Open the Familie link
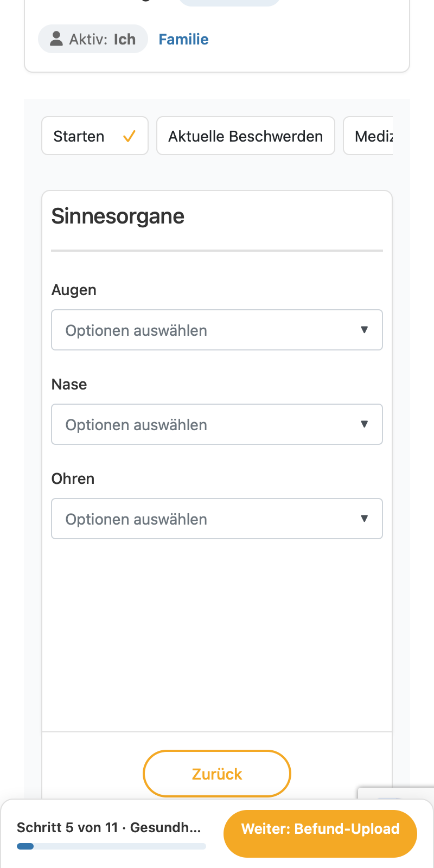This screenshot has height=868, width=434. [x=183, y=39]
